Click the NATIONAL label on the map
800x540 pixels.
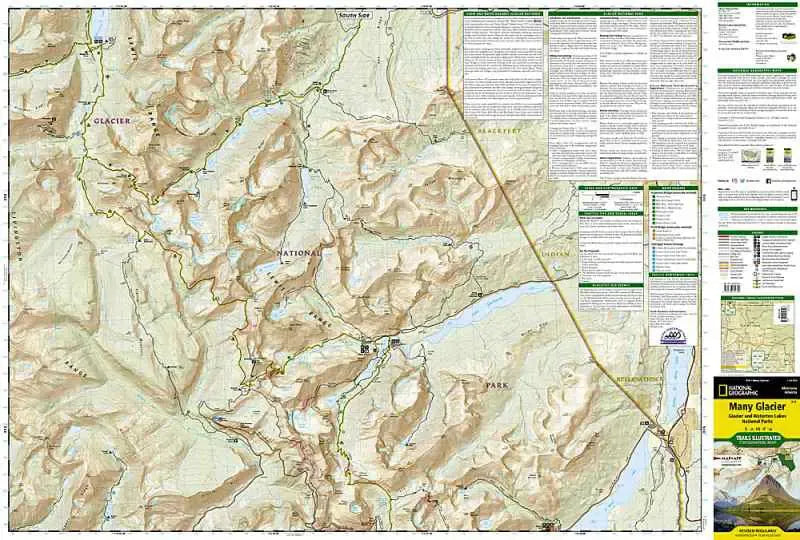click(x=299, y=253)
